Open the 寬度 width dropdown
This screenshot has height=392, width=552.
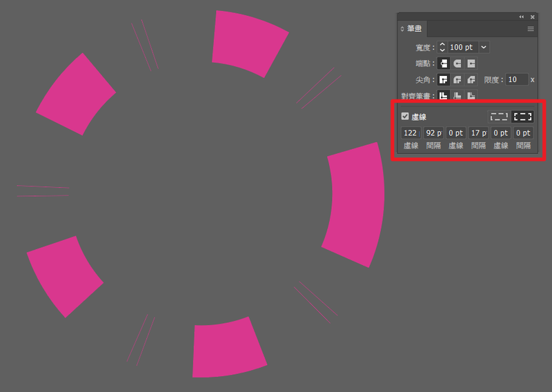pyautogui.click(x=484, y=47)
